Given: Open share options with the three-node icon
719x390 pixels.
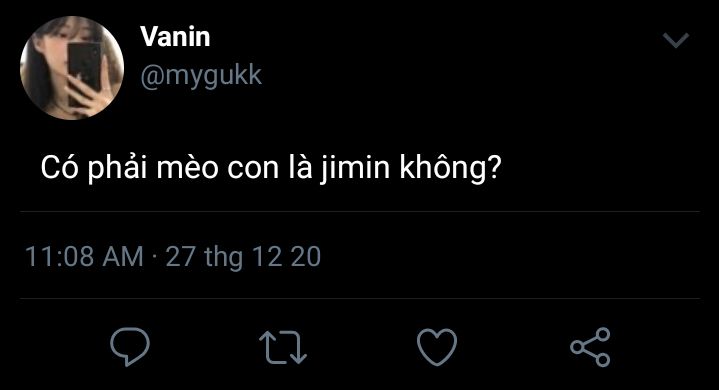Looking at the screenshot, I should (590, 347).
